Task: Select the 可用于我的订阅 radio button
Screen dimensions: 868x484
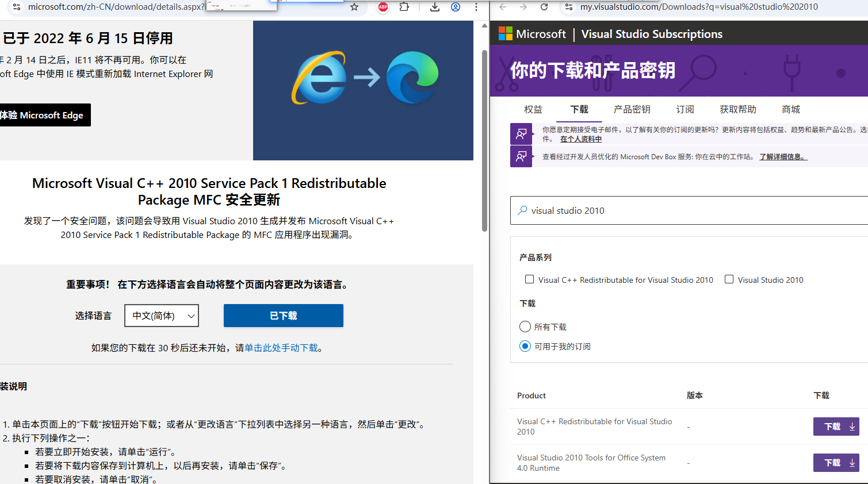Action: pos(525,346)
